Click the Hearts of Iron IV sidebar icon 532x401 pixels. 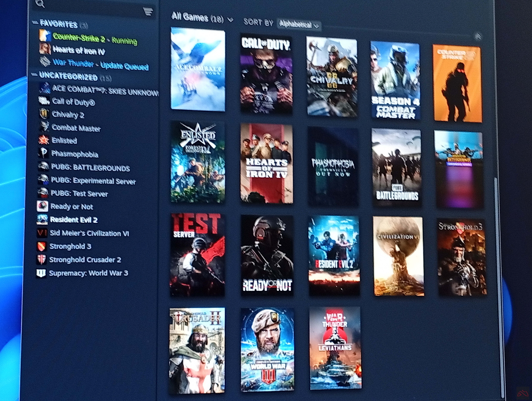click(x=45, y=49)
